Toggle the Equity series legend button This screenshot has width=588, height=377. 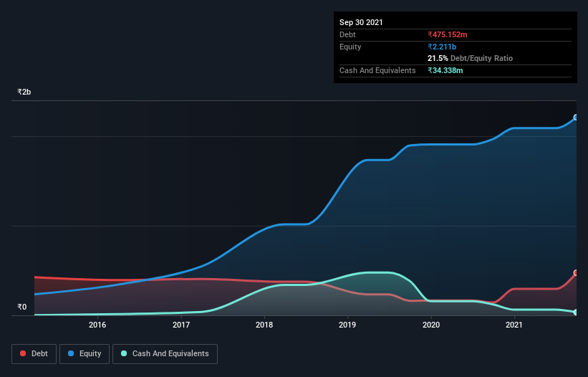(85, 354)
